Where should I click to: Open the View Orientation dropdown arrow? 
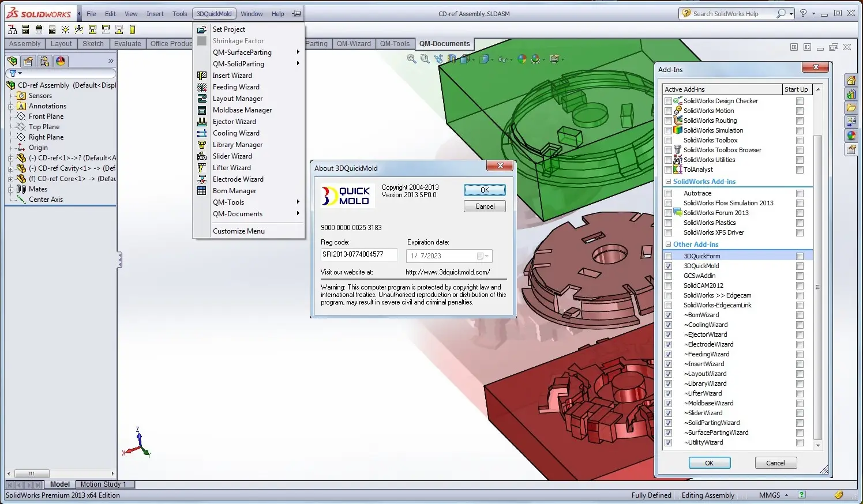click(x=473, y=59)
